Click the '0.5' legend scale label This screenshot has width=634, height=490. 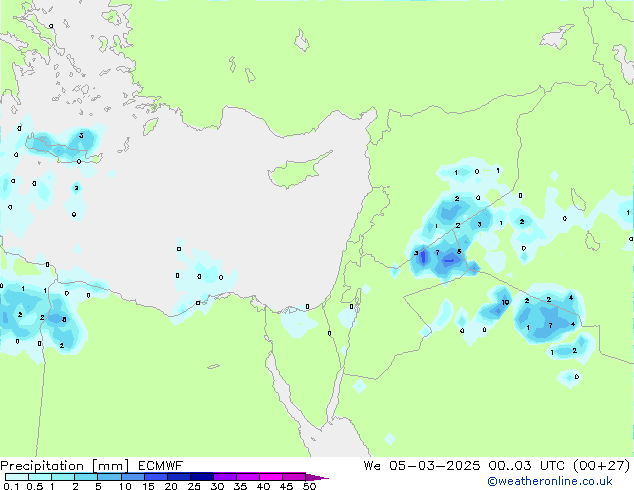[35, 486]
